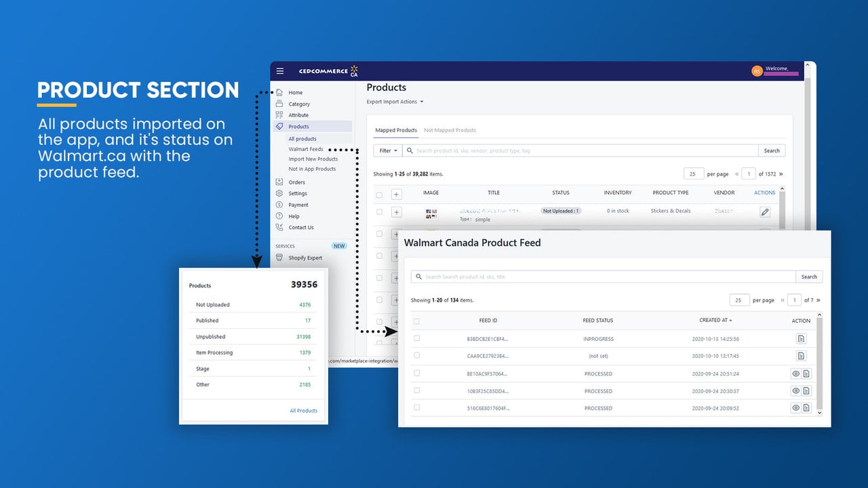This screenshot has height=488, width=868.
Task: Open Import New Products in sidebar
Action: point(313,159)
